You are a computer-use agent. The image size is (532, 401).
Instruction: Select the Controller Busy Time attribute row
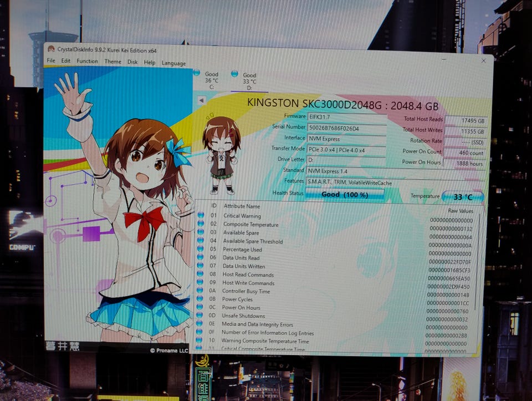(x=334, y=293)
